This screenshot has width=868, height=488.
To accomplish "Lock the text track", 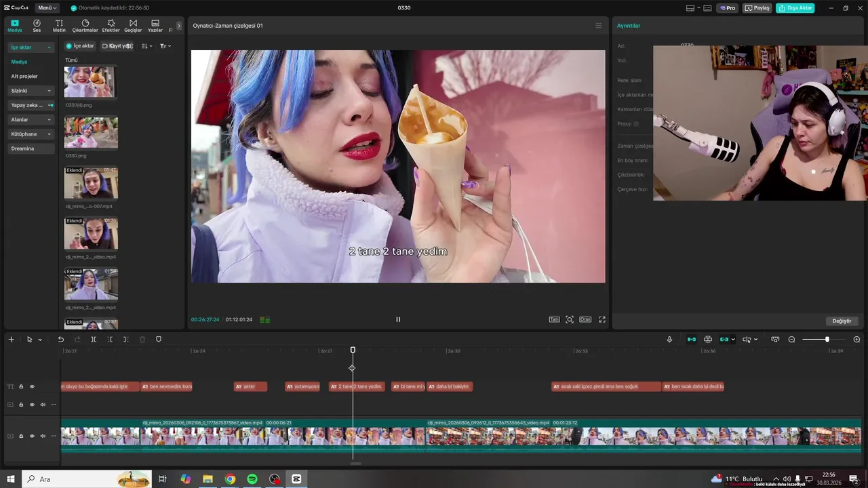I will coord(21,387).
